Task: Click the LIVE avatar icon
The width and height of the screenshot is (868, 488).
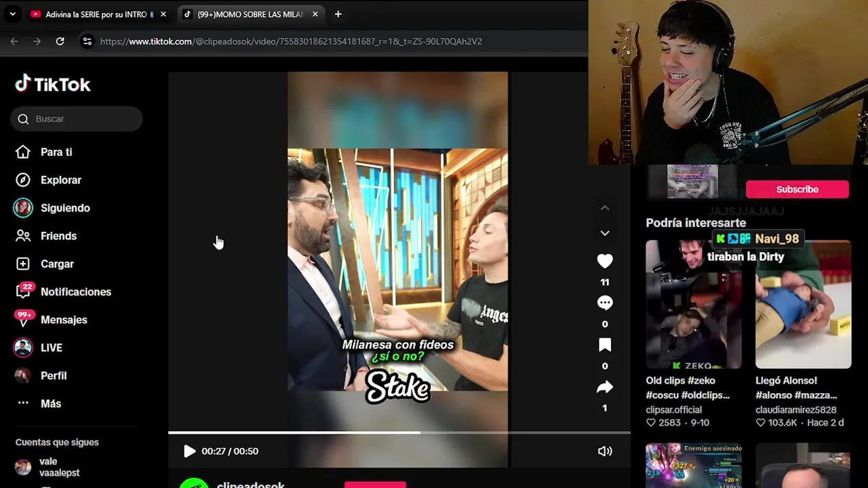Action: (x=23, y=348)
